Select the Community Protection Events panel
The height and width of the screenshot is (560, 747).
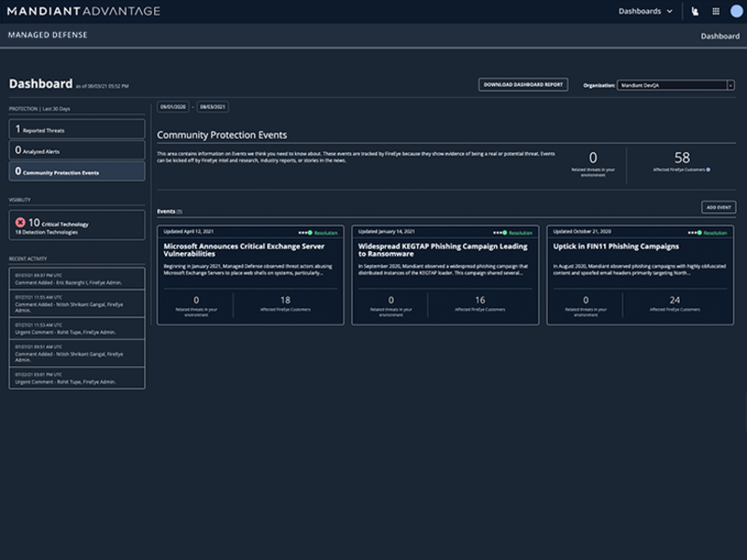77,172
